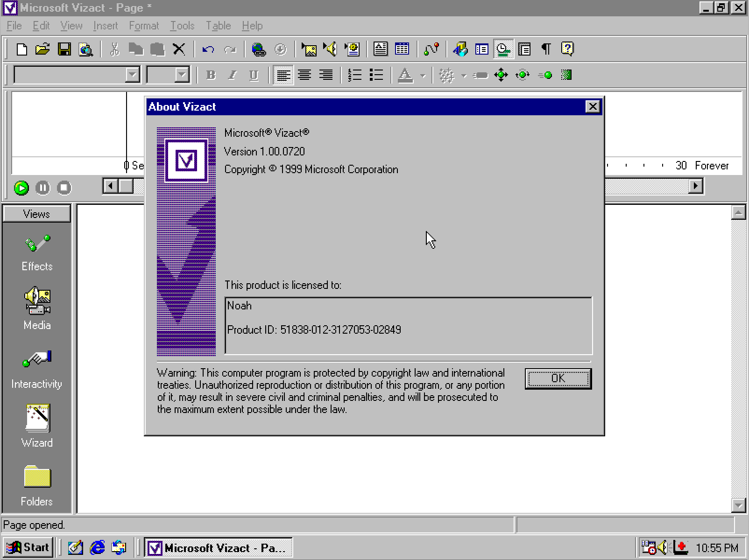The height and width of the screenshot is (560, 749).
Task: Toggle Underline formatting button
Action: click(x=254, y=75)
